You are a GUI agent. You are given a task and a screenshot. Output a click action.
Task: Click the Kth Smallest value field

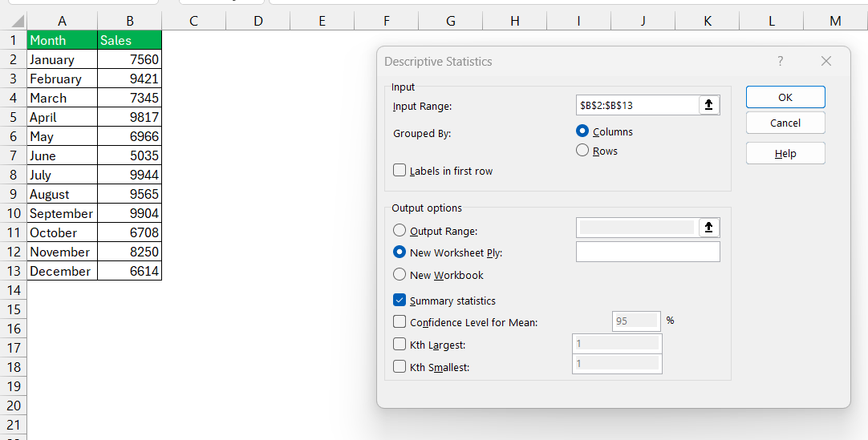pyautogui.click(x=617, y=364)
